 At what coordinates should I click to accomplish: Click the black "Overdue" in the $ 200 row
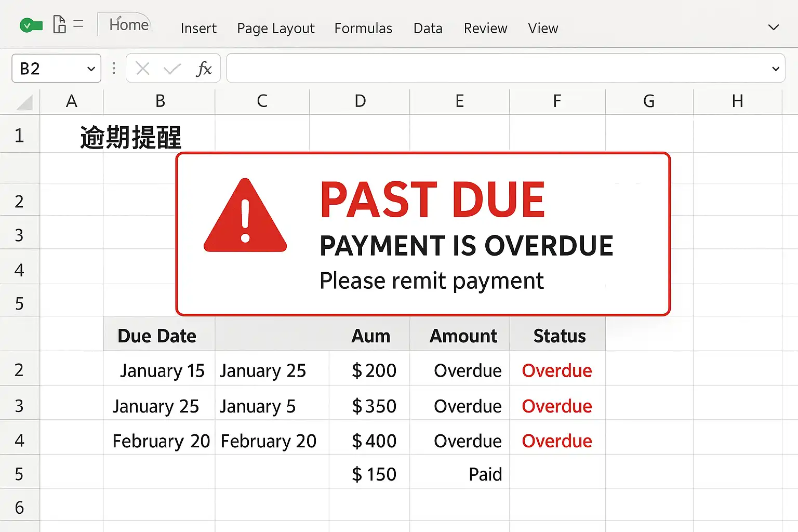(468, 370)
